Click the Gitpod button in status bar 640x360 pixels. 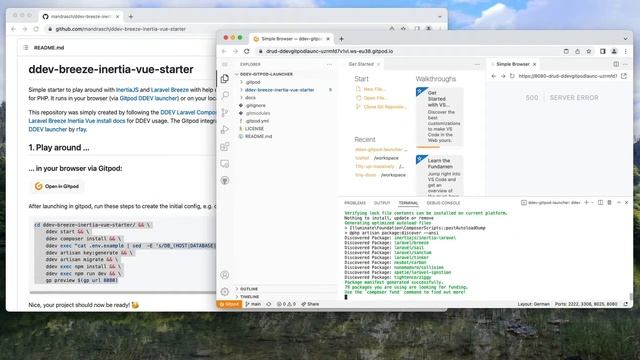coord(229,304)
